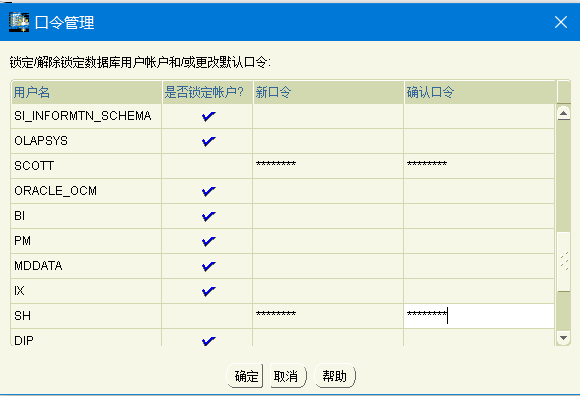
Task: Click SH's confirm password field
Action: tap(479, 316)
